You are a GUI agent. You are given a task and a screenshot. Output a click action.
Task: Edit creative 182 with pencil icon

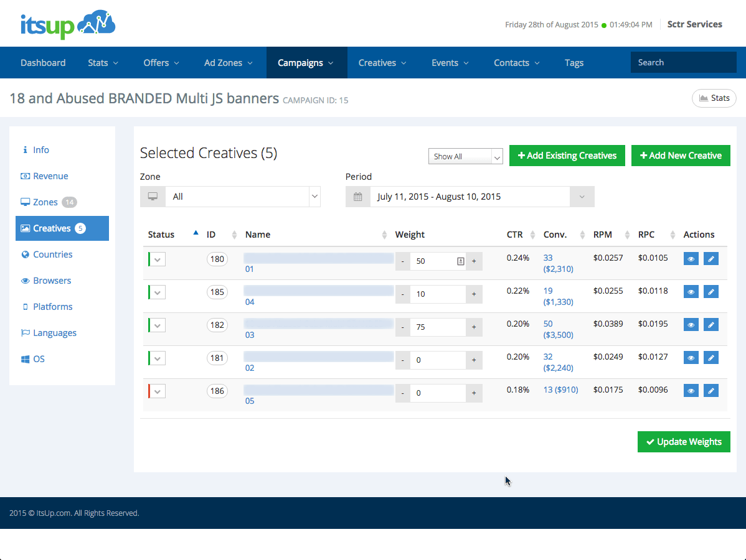[x=711, y=325]
